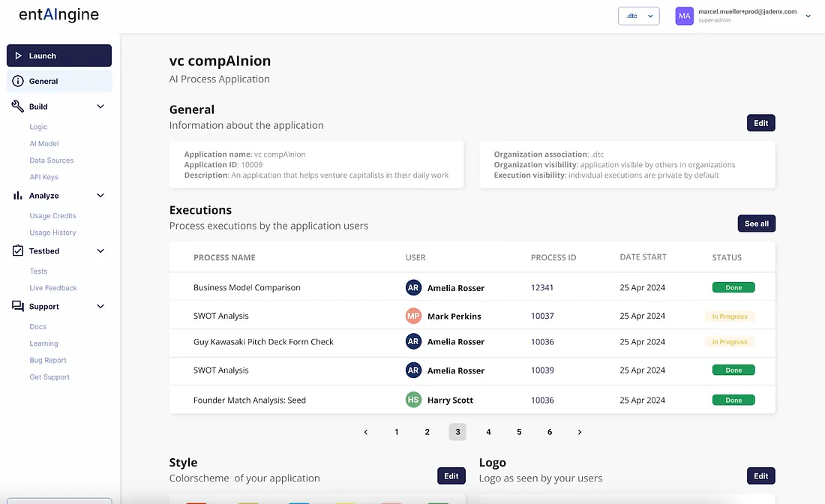
Task: Open the Data Sources menu item
Action: [52, 160]
